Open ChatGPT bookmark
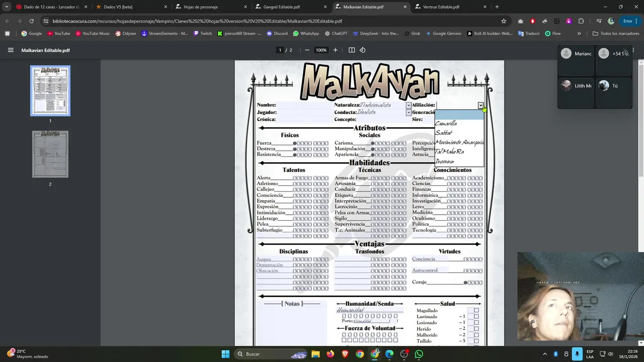644x362 pixels. point(336,34)
